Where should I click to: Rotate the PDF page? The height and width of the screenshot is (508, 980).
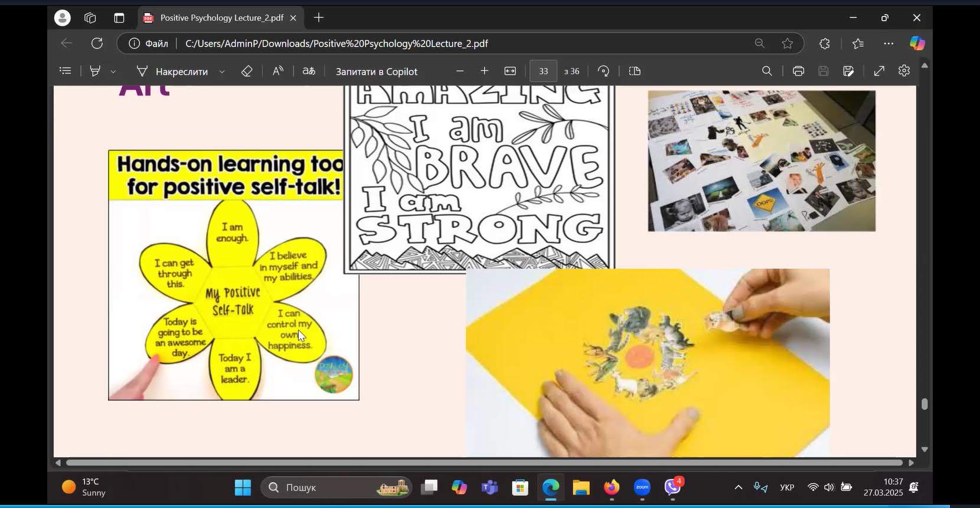pyautogui.click(x=603, y=71)
